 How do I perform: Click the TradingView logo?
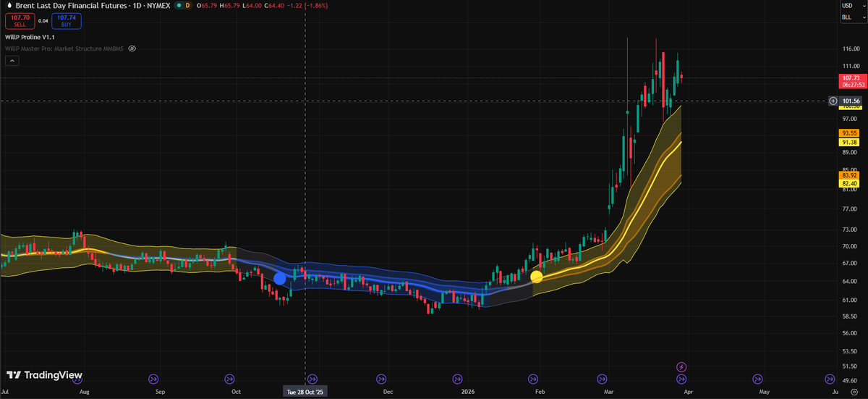pos(45,375)
